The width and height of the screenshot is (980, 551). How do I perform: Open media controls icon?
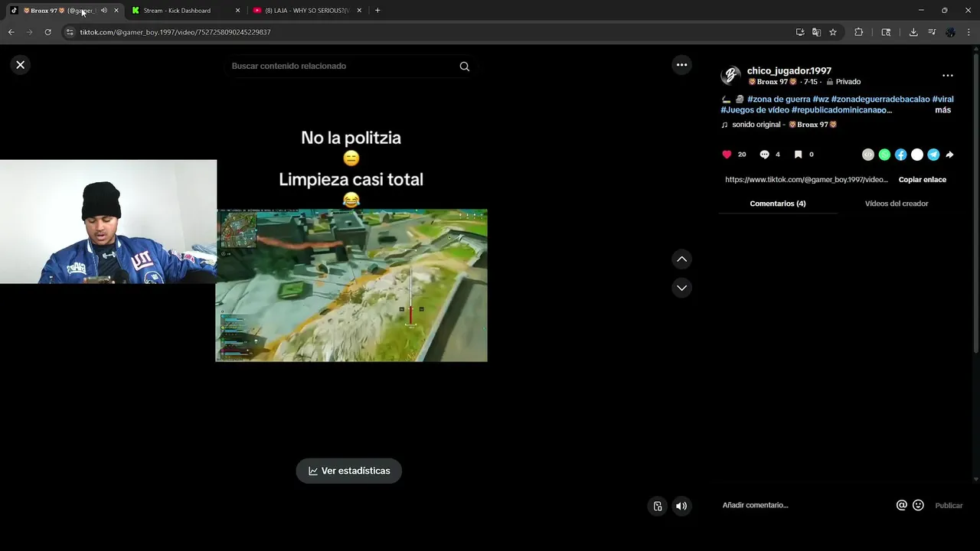pyautogui.click(x=932, y=32)
